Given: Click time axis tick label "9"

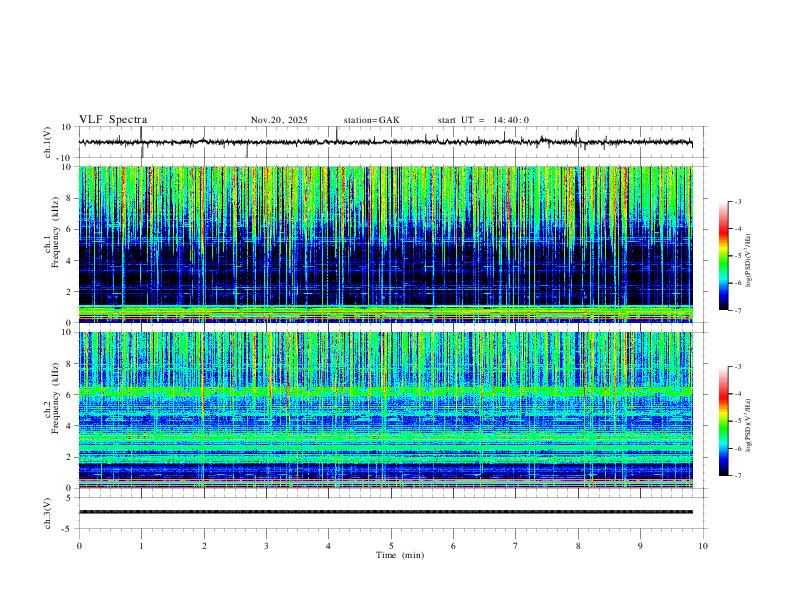Looking at the screenshot, I should pyautogui.click(x=640, y=546).
